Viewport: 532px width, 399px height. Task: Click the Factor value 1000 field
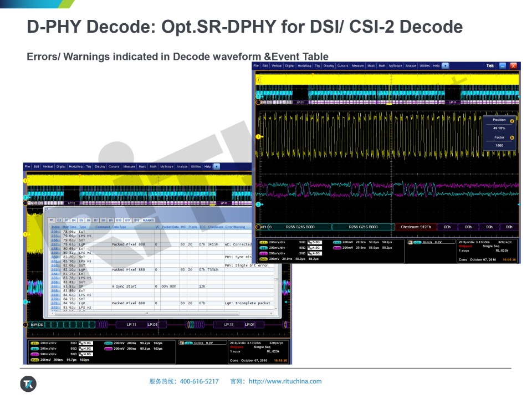click(499, 145)
